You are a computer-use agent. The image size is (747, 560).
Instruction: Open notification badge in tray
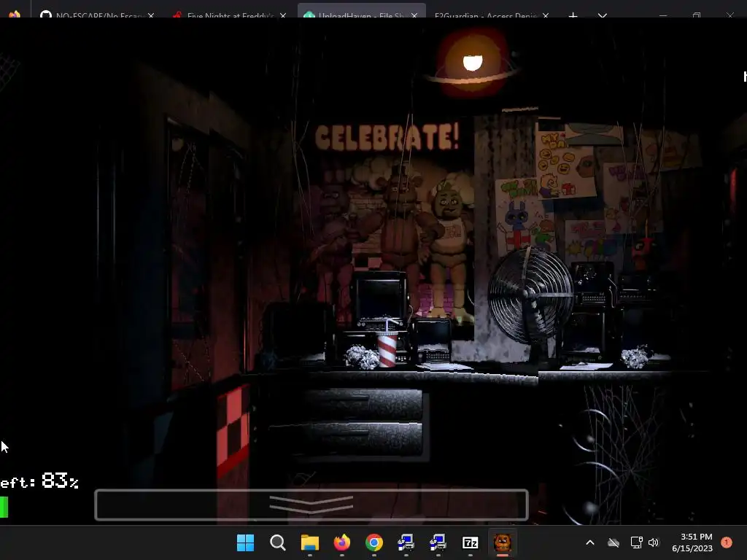tap(727, 542)
